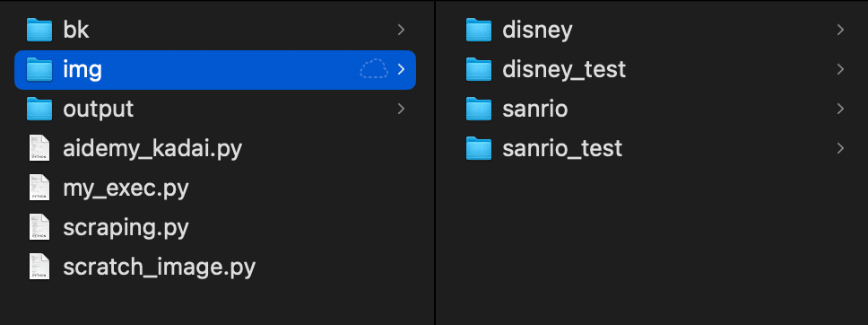The image size is (868, 325).
Task: Open the disney_test chevron arrow
Action: 840,69
